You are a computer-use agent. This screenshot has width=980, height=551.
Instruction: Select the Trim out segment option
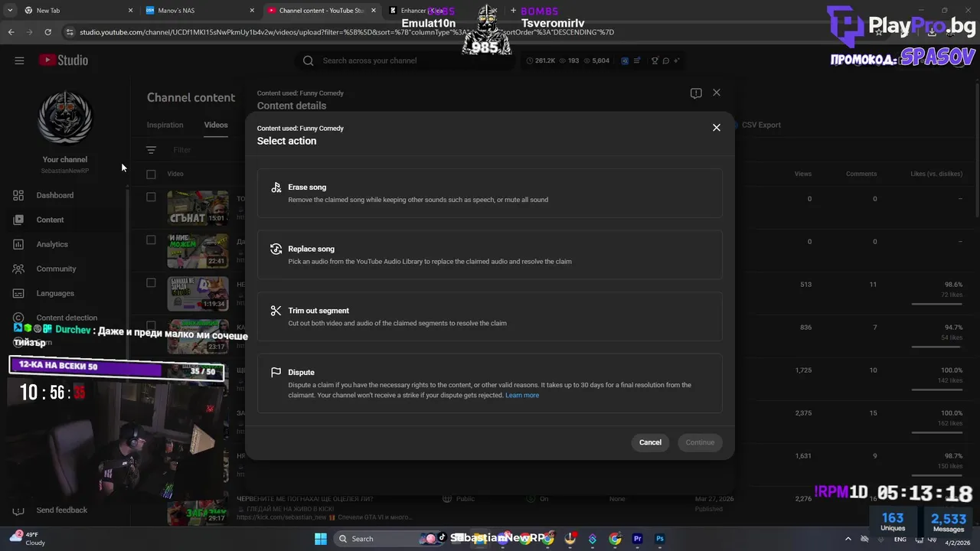click(489, 317)
